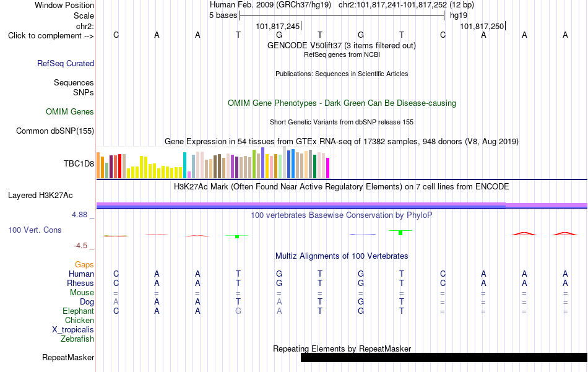Click the Sequences track label
The image size is (588, 372).
[x=74, y=82]
